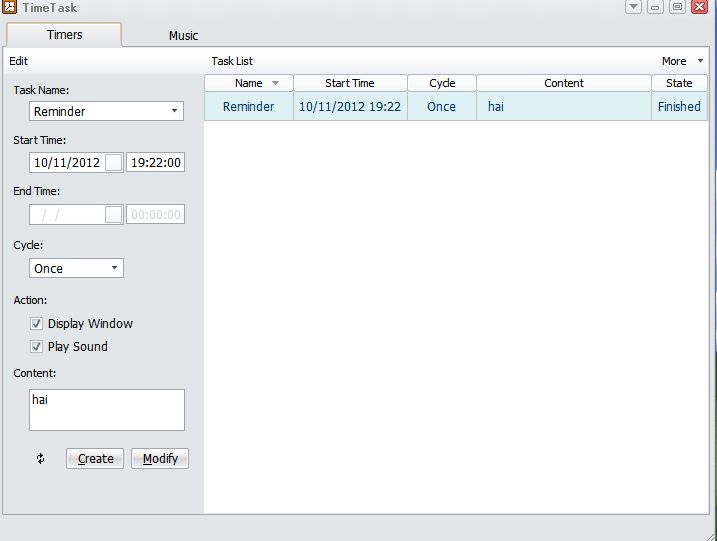Open the More dropdown menu
Screen dimensions: 717x541
[x=683, y=61]
